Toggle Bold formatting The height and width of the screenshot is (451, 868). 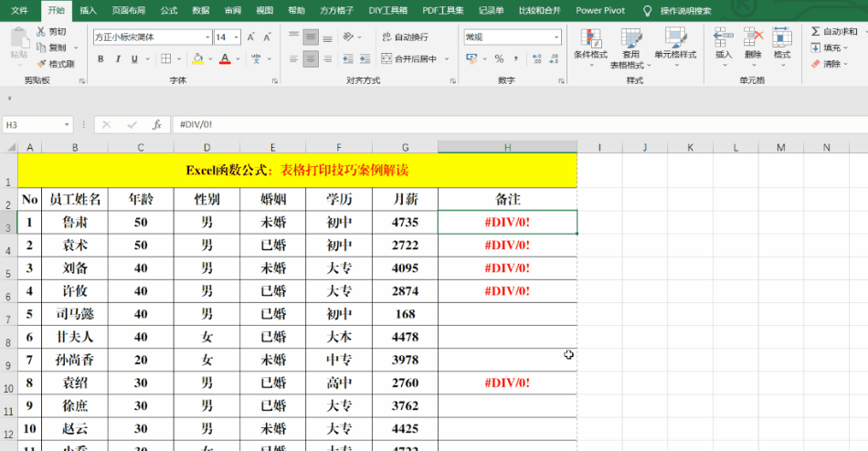[x=100, y=59]
